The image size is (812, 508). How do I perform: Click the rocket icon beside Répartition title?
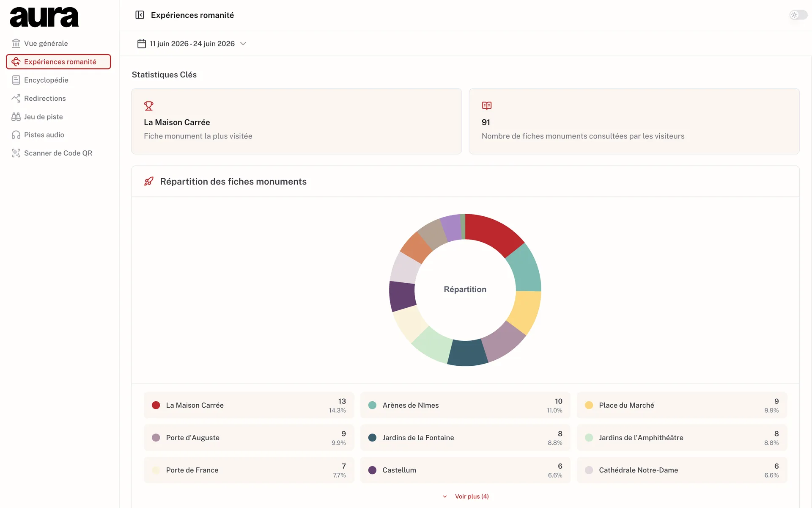tap(149, 181)
